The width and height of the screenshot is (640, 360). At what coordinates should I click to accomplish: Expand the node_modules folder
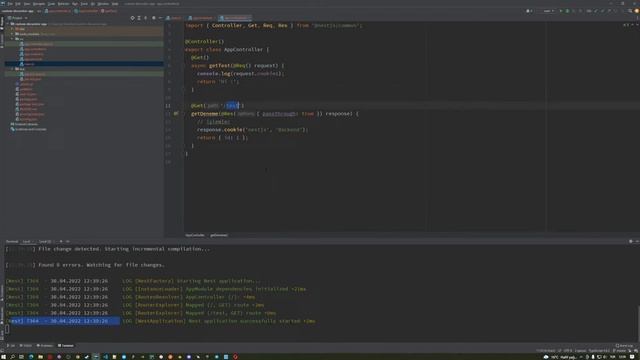pyautogui.click(x=12, y=34)
